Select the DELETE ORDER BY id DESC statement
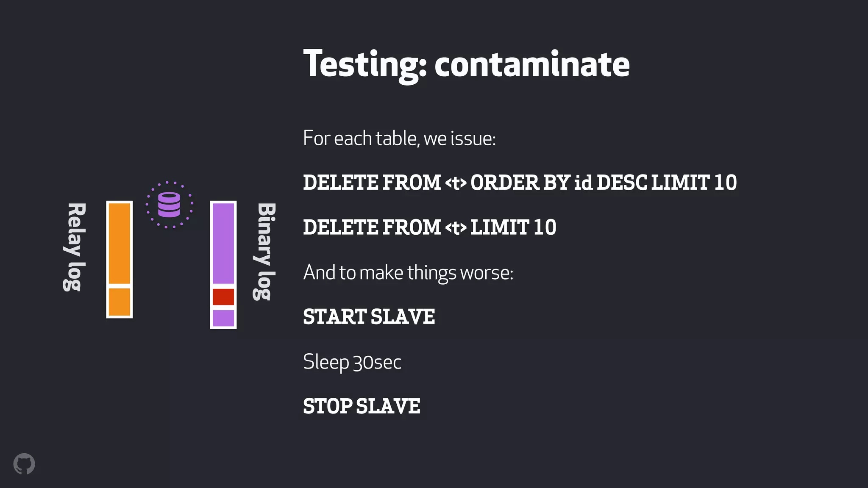Image resolution: width=868 pixels, height=488 pixels. point(520,183)
